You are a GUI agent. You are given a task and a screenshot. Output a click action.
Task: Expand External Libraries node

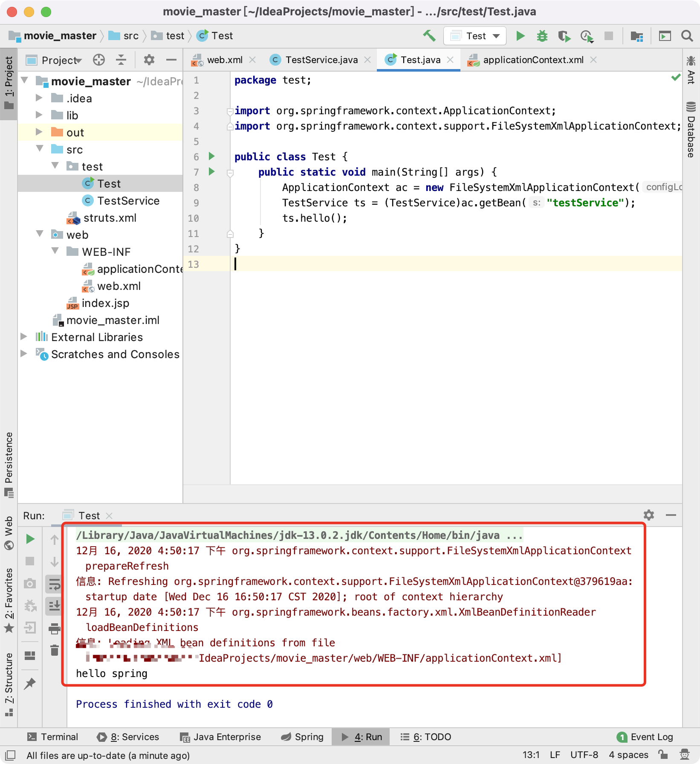24,336
